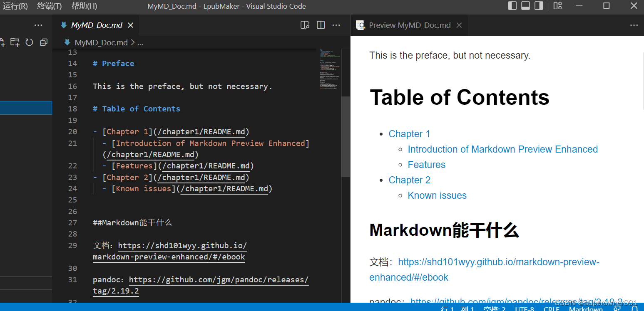Open the 运行(R) menu
Image resolution: width=644 pixels, height=311 pixels.
15,6
